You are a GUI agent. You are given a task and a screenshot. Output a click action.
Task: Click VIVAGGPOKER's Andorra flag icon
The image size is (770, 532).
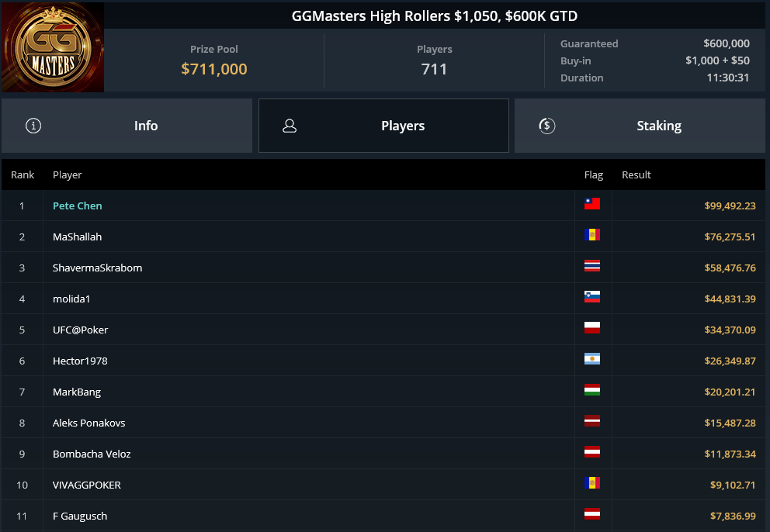point(592,482)
